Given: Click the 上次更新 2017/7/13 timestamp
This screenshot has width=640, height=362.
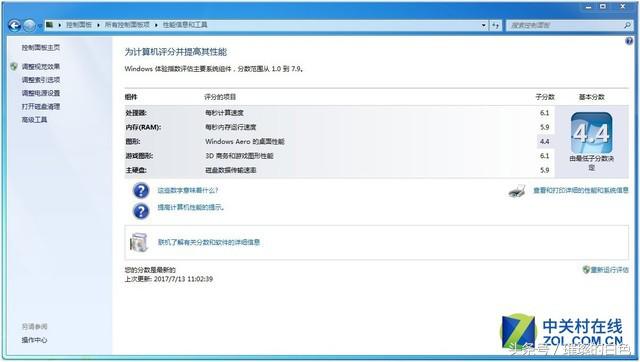Looking at the screenshot, I should click(169, 279).
